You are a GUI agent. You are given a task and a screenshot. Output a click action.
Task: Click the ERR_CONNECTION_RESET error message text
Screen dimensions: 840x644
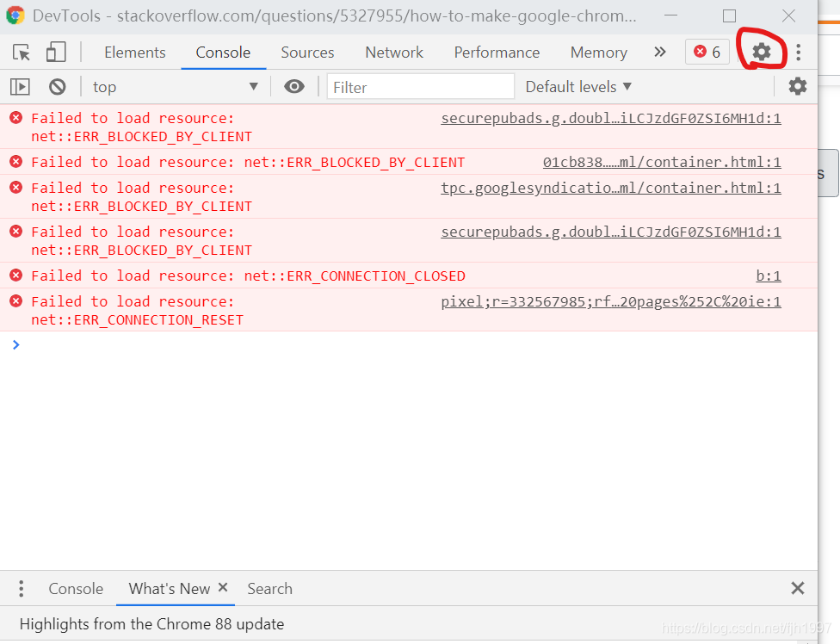coord(138,311)
